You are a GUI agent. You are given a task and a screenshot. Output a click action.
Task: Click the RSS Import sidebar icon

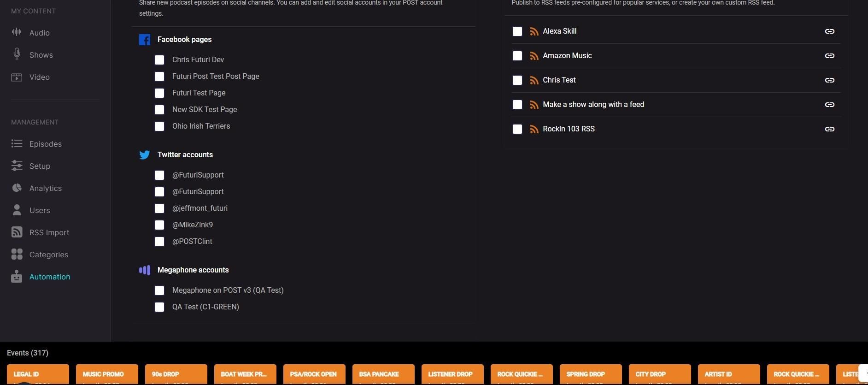click(17, 232)
